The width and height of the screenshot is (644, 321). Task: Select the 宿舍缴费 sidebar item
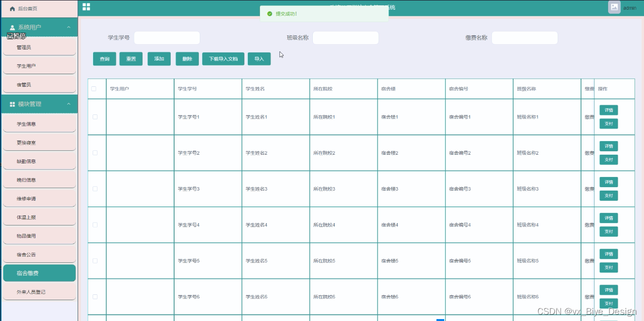39,273
